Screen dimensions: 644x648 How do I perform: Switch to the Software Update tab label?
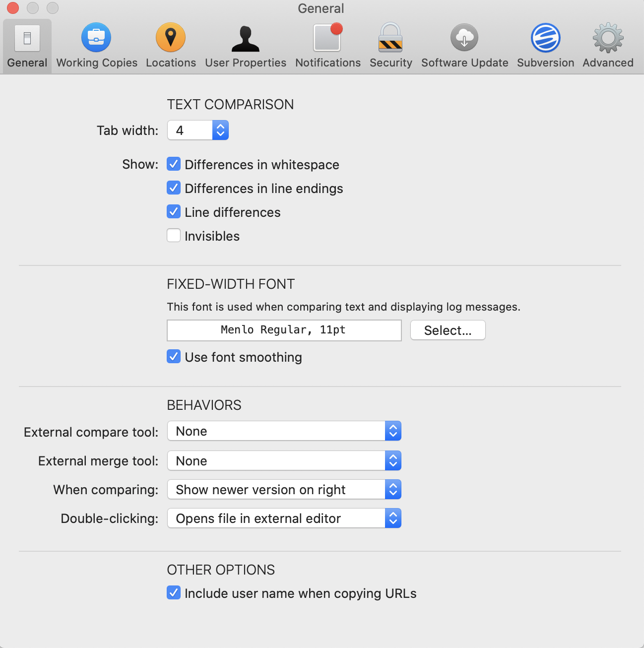click(x=465, y=63)
